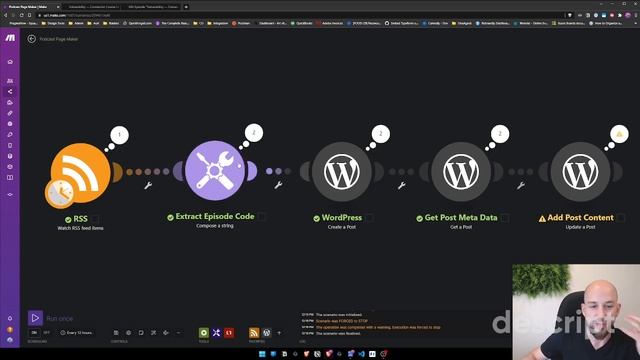Click the Make logo in the sidebar
This screenshot has width=640, height=360.
[10, 38]
